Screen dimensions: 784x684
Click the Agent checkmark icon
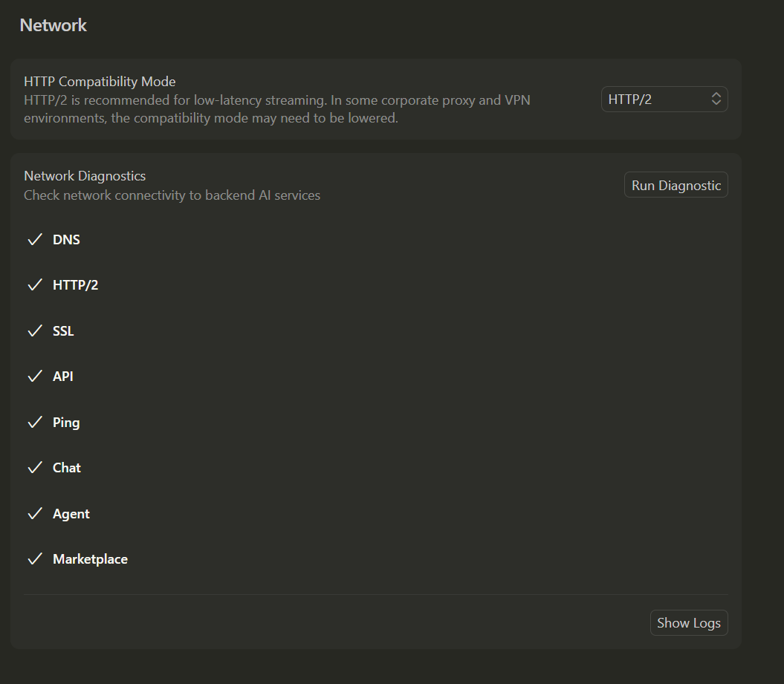point(34,514)
